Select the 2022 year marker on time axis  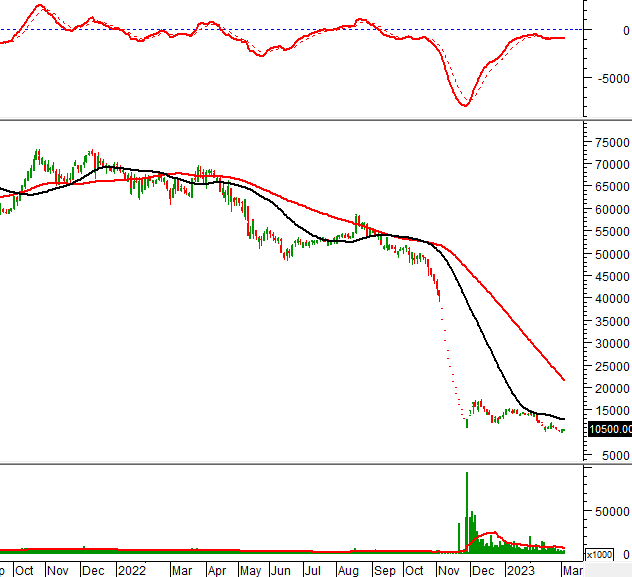(131, 570)
